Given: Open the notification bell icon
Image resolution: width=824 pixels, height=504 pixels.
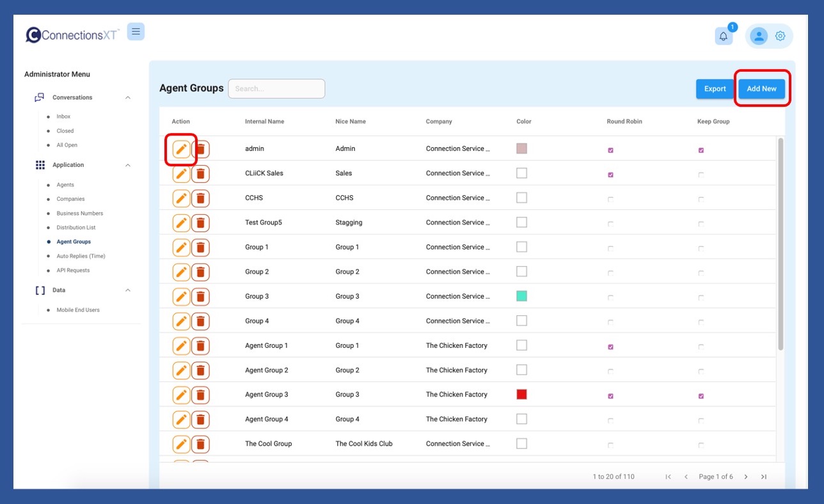Looking at the screenshot, I should coord(724,36).
